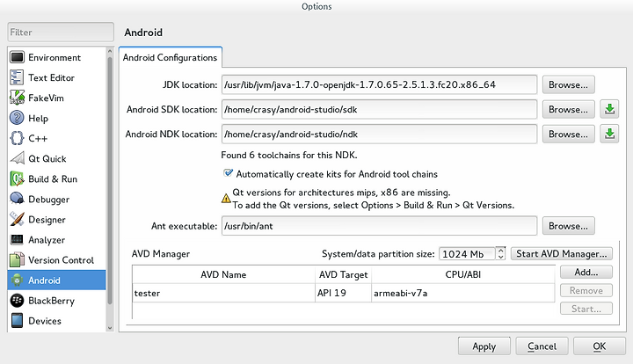Decrease partition size with spinner down arrow
Image resolution: width=633 pixels, height=364 pixels.
[x=500, y=257]
